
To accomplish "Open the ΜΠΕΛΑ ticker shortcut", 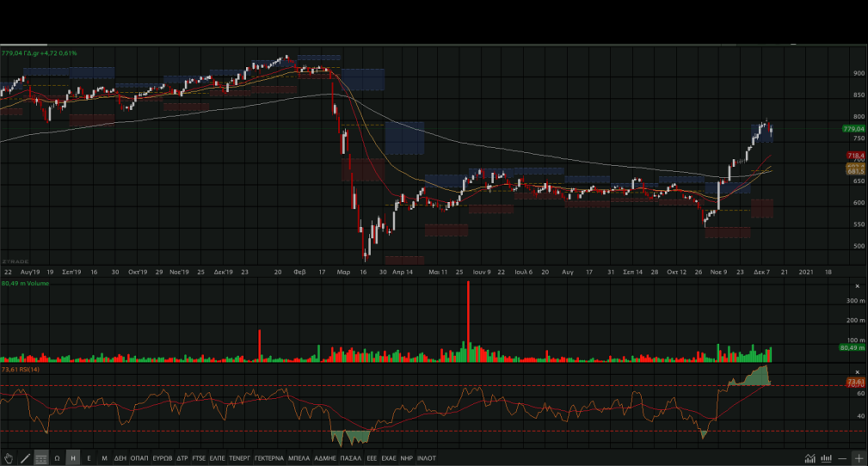I will coord(299,458).
